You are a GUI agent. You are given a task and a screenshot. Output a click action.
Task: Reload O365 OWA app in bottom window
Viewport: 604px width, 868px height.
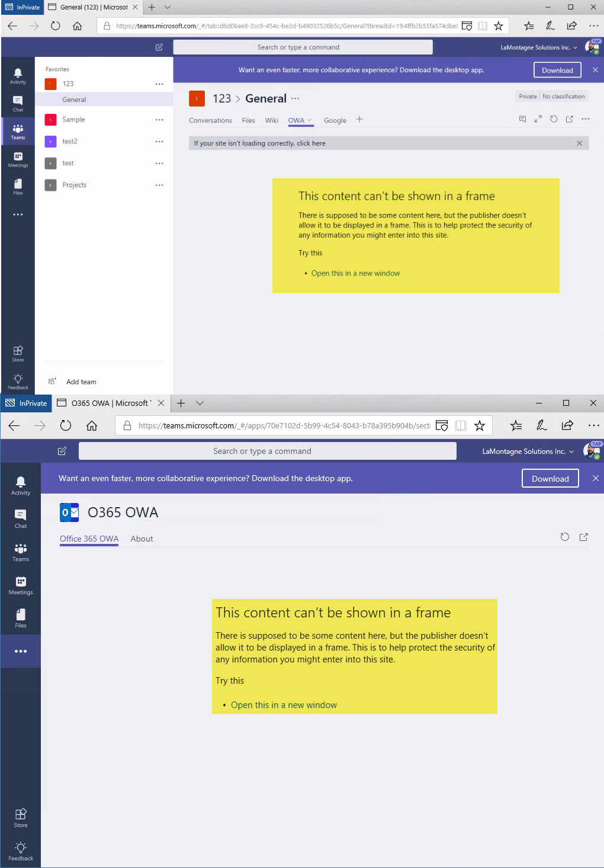tap(565, 537)
